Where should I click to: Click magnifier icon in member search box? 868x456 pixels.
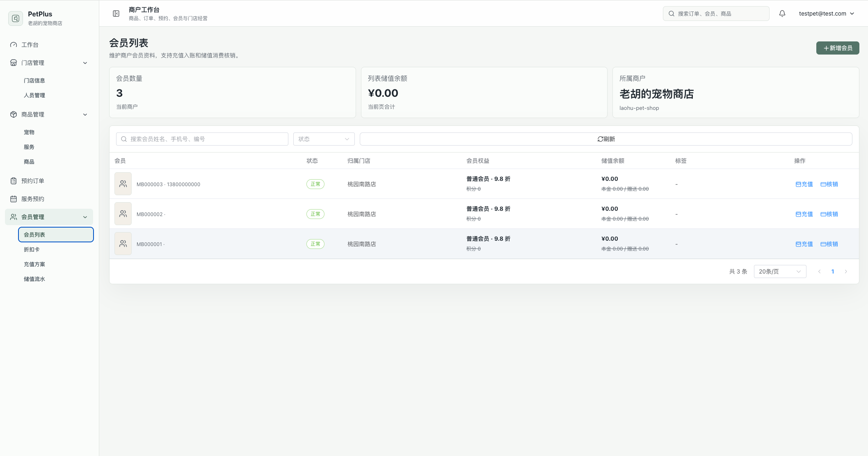point(124,139)
